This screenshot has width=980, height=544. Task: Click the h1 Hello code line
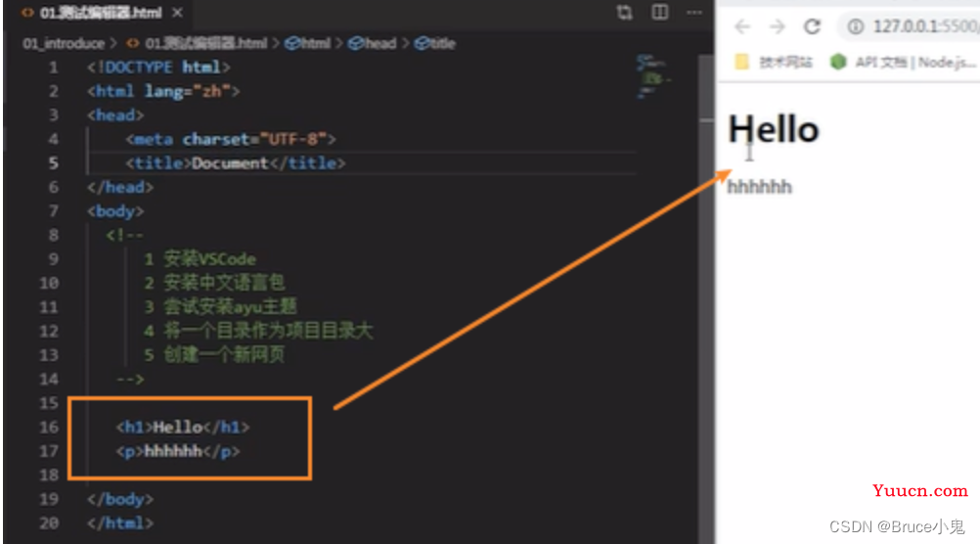coord(183,427)
